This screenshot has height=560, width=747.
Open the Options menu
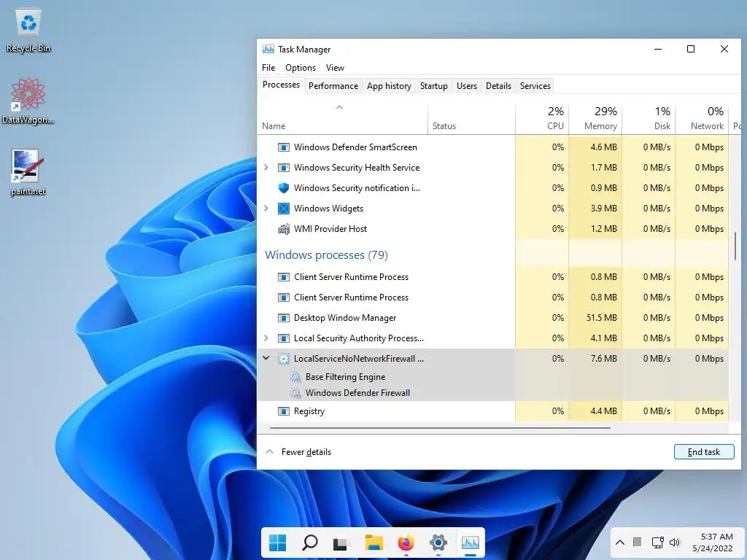300,68
